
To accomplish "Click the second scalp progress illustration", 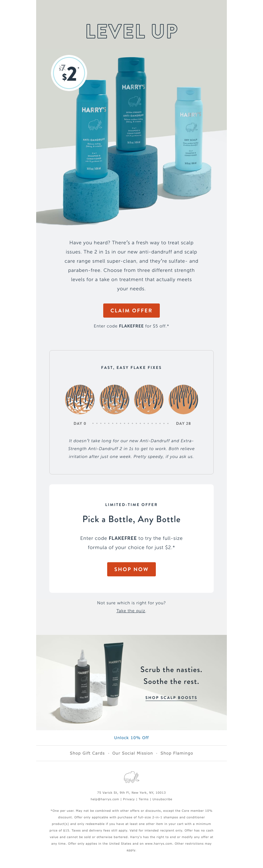I will click(114, 399).
